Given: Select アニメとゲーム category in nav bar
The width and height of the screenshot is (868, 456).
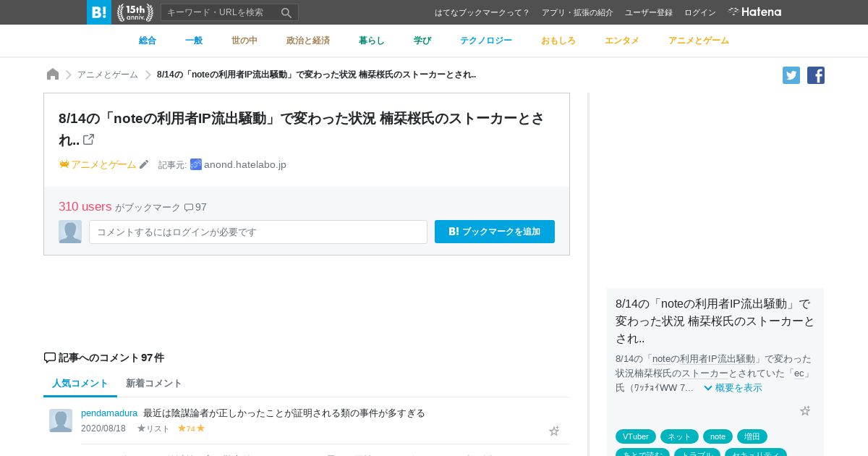Looking at the screenshot, I should tap(699, 41).
